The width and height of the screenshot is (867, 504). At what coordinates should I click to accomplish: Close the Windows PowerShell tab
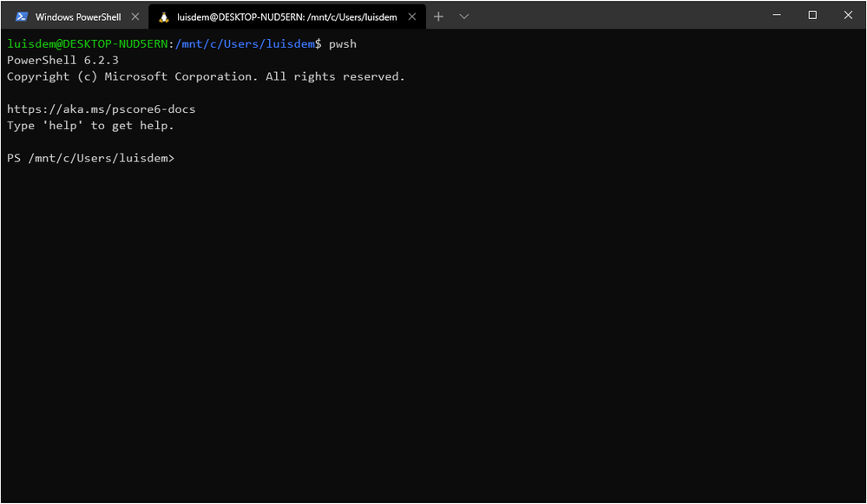(135, 16)
